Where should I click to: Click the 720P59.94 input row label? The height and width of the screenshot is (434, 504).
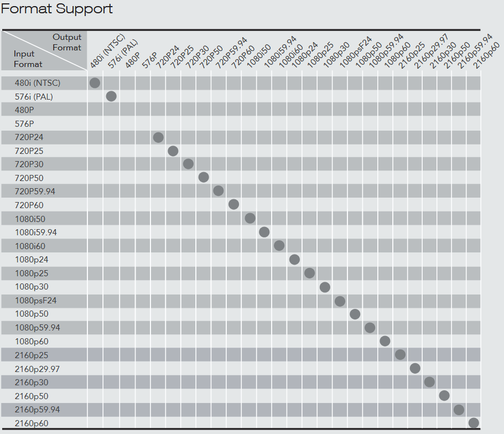[x=35, y=192]
